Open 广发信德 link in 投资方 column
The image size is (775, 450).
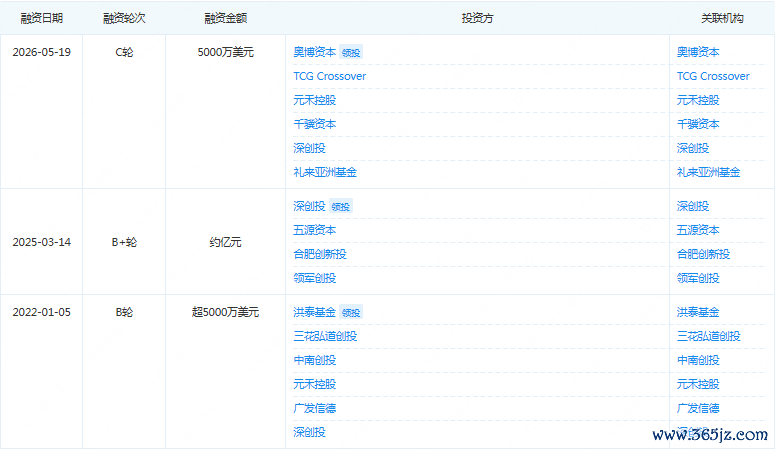pos(314,408)
